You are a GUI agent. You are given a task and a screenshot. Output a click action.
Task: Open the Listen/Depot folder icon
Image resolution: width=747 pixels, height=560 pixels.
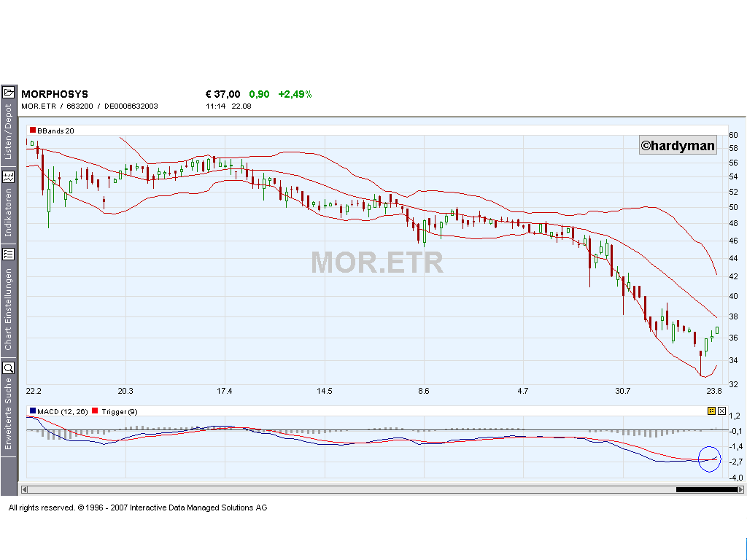(x=9, y=92)
